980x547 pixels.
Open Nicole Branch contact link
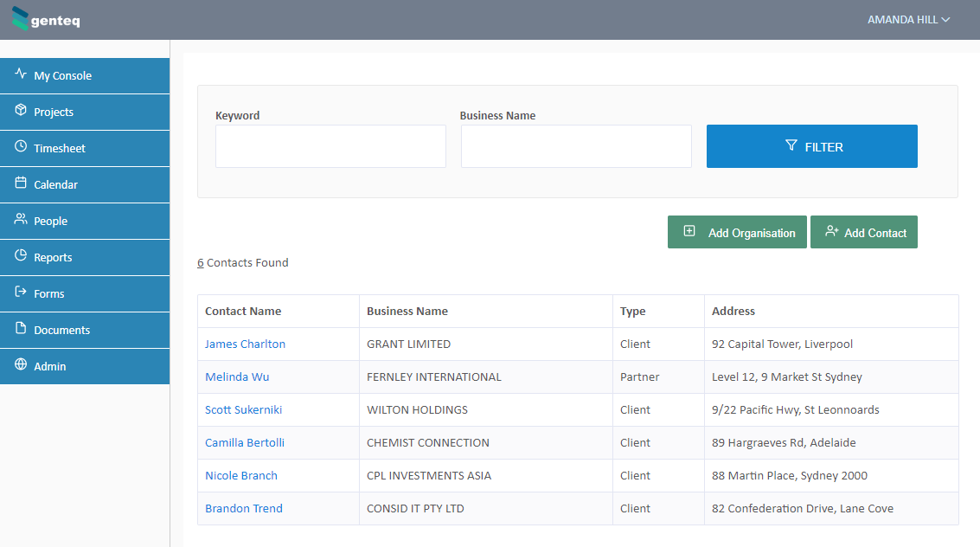point(240,476)
